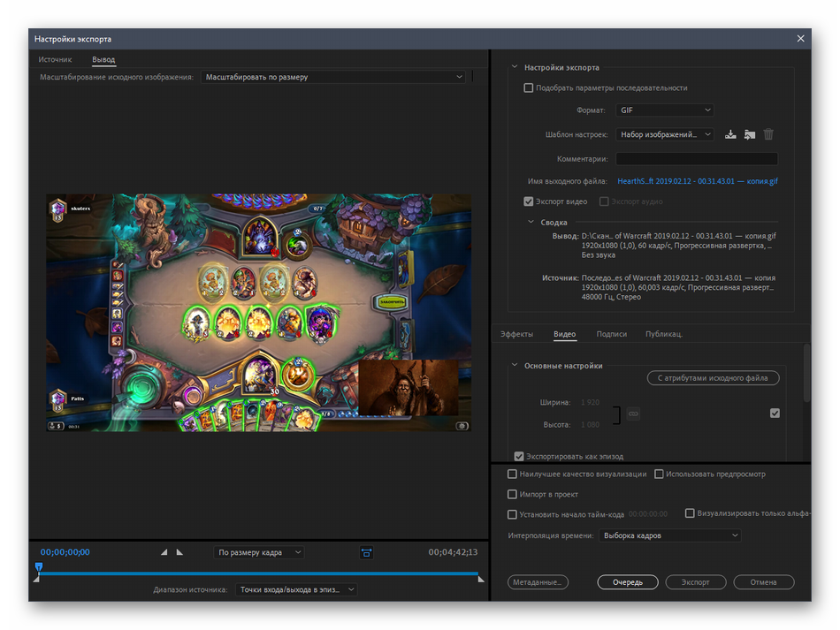The height and width of the screenshot is (630, 840).
Task: Click the aspect ratio correction icon
Action: pos(366,552)
